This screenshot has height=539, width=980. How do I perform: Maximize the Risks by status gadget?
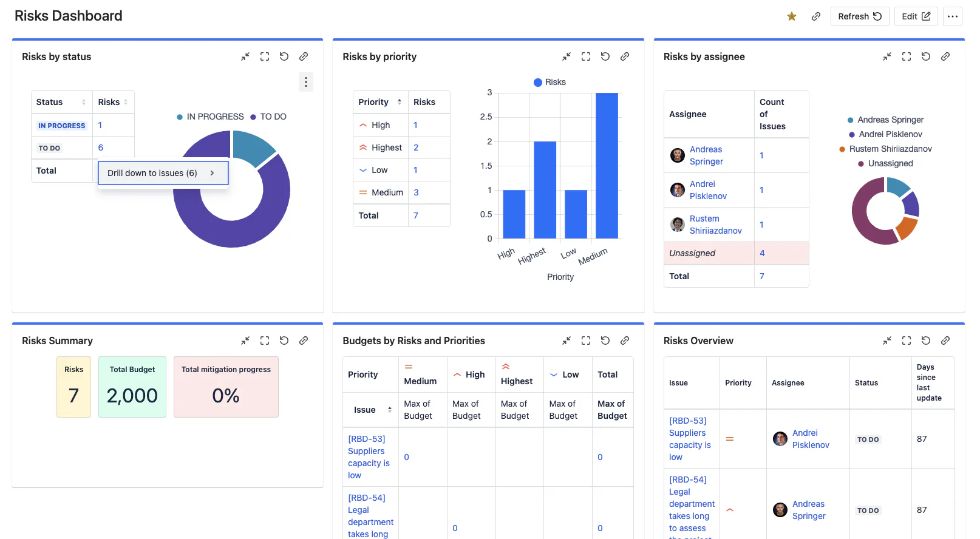265,56
